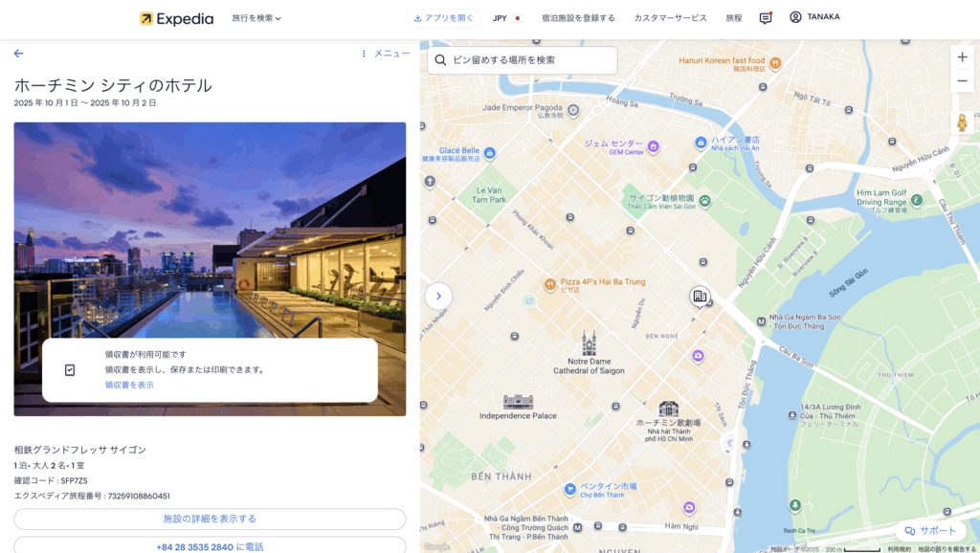The image size is (980, 553).
Task: Click the Expedia logo
Action: point(176,18)
